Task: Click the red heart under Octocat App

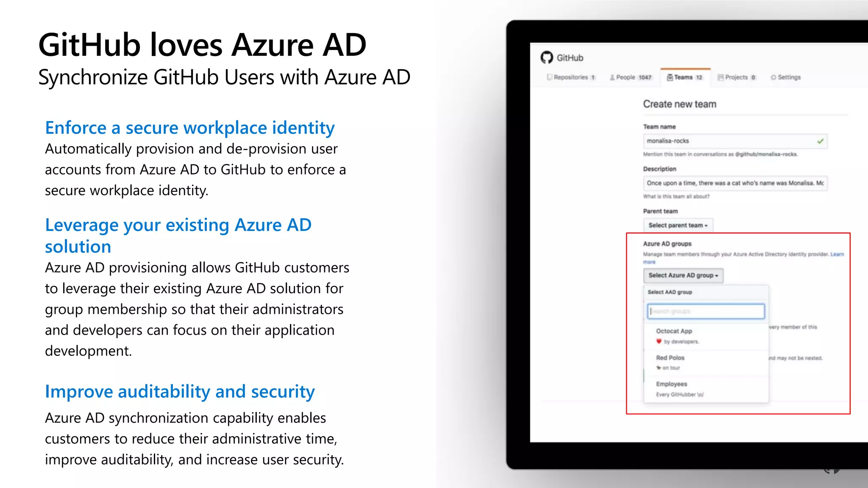Action: [659, 341]
